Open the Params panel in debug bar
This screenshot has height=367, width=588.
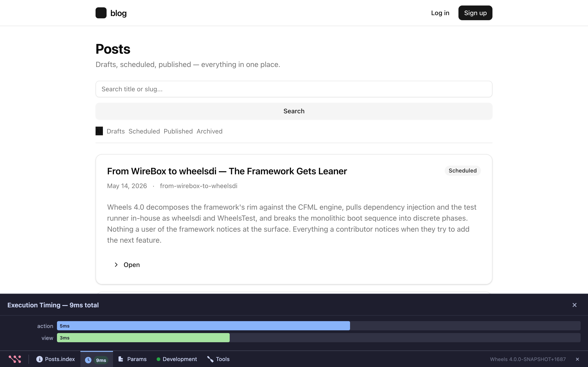(133, 359)
